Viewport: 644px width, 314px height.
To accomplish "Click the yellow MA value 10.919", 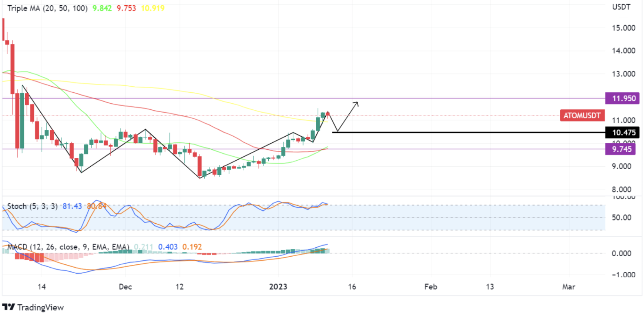I will [x=153, y=8].
